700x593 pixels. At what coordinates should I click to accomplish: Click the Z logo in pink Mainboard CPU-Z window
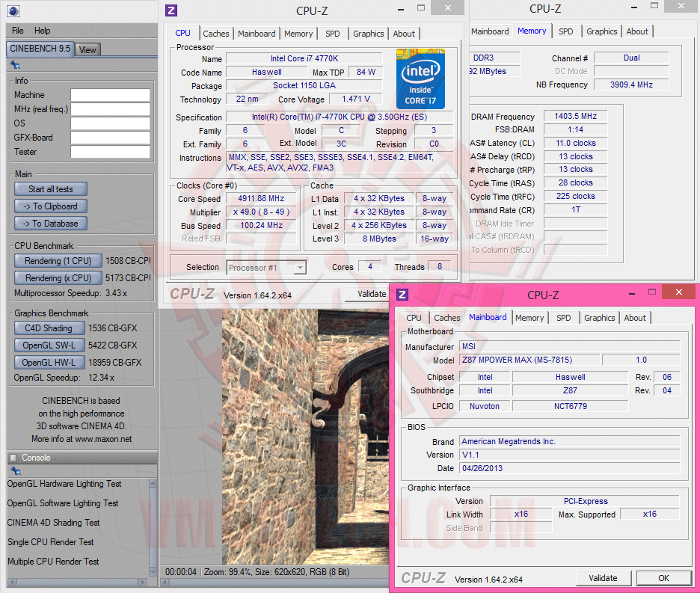pos(402,295)
